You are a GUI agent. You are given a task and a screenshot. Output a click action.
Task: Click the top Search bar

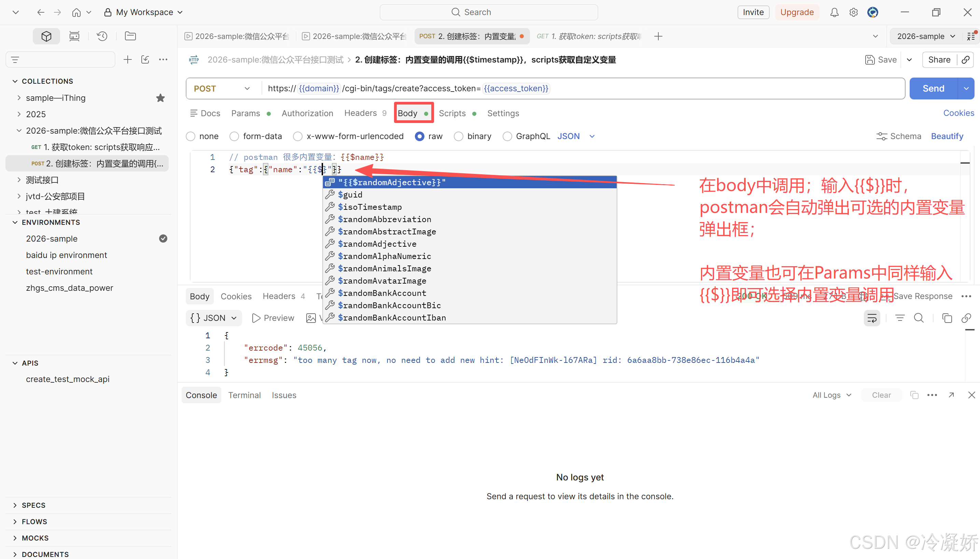pyautogui.click(x=489, y=12)
